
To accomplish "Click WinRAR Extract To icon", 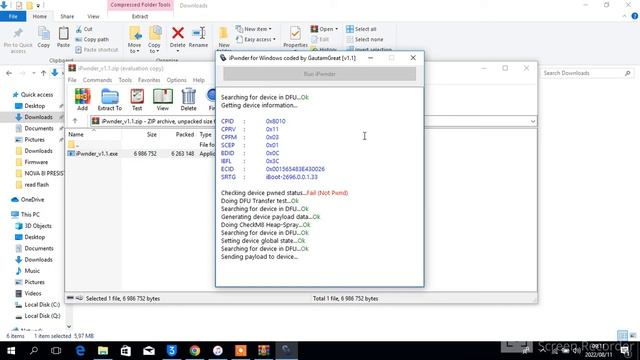I will pyautogui.click(x=109, y=99).
